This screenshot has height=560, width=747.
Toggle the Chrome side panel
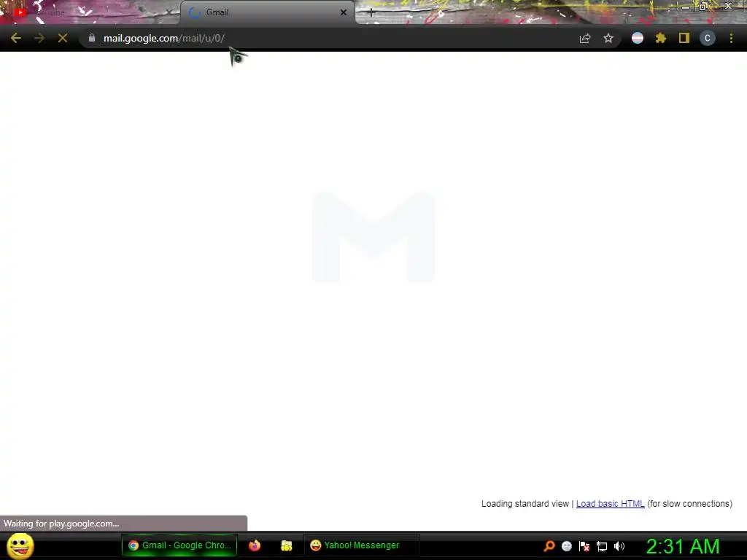(684, 38)
